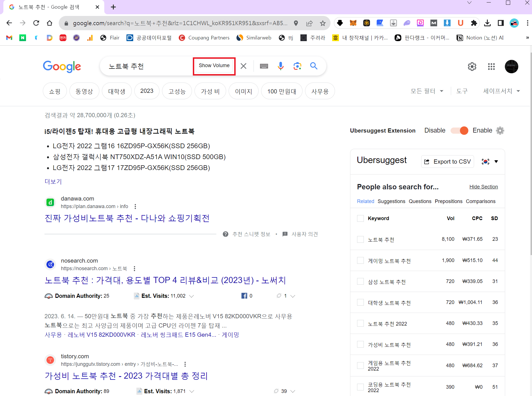The width and height of the screenshot is (532, 396).
Task: Check the 삼성 노트북 추천 row
Action: [360, 281]
